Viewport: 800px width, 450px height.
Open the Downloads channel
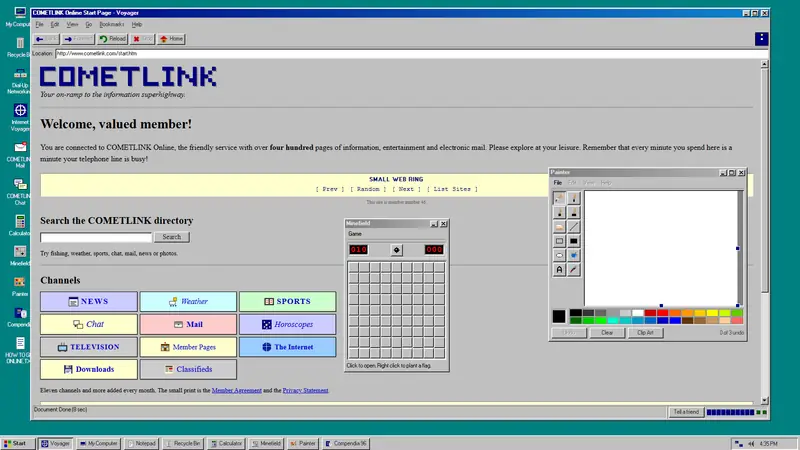(89, 369)
